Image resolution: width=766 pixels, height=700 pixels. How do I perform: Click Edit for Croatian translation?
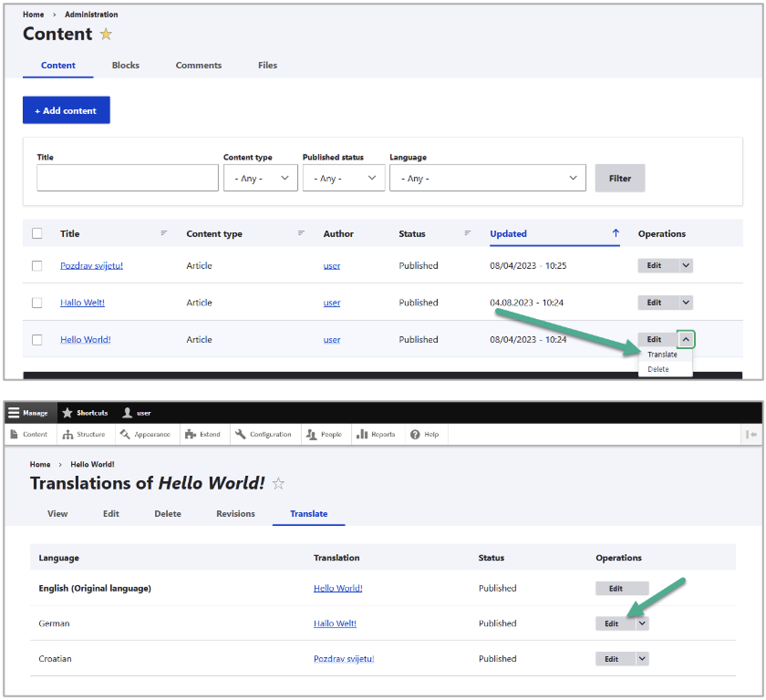point(616,659)
